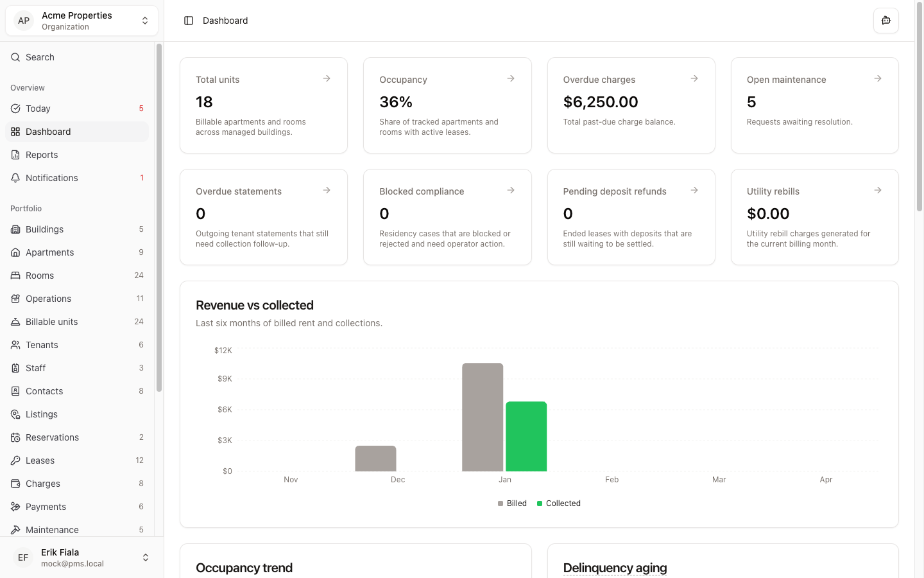Select the Tenants people icon
924x578 pixels.
point(15,344)
